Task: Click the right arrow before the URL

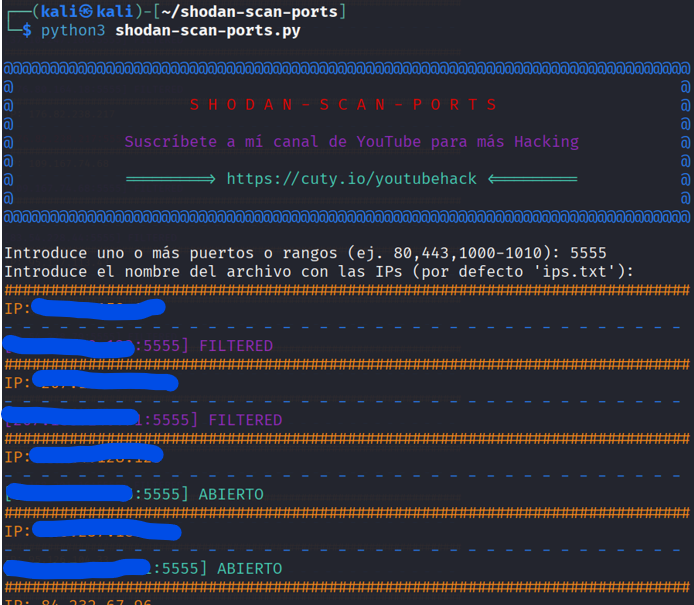Action: [x=170, y=179]
